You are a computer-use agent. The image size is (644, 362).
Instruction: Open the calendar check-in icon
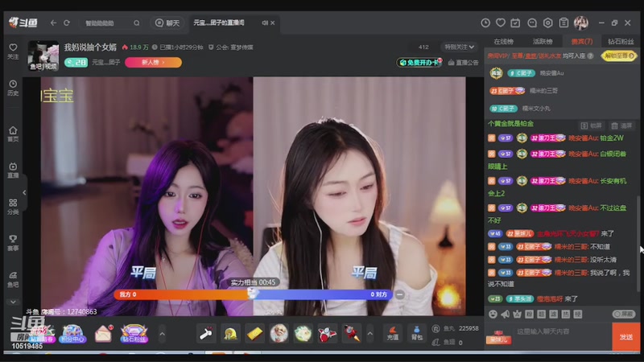(x=515, y=23)
